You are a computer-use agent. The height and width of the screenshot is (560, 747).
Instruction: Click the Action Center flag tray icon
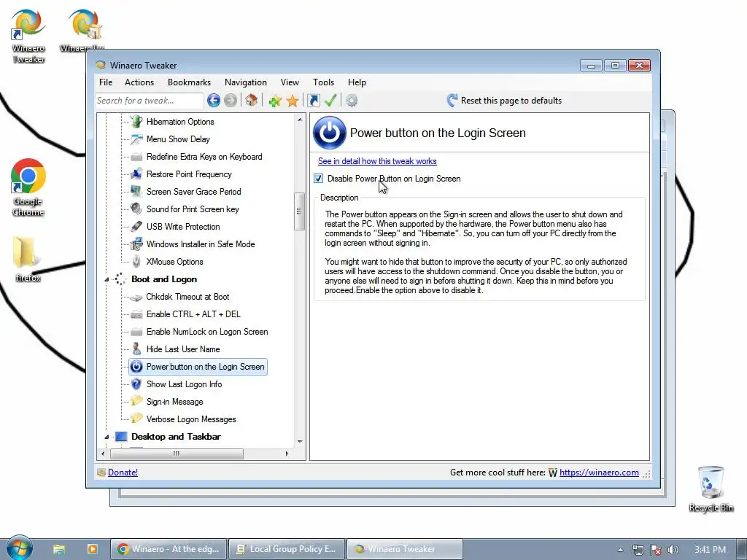[x=656, y=550]
